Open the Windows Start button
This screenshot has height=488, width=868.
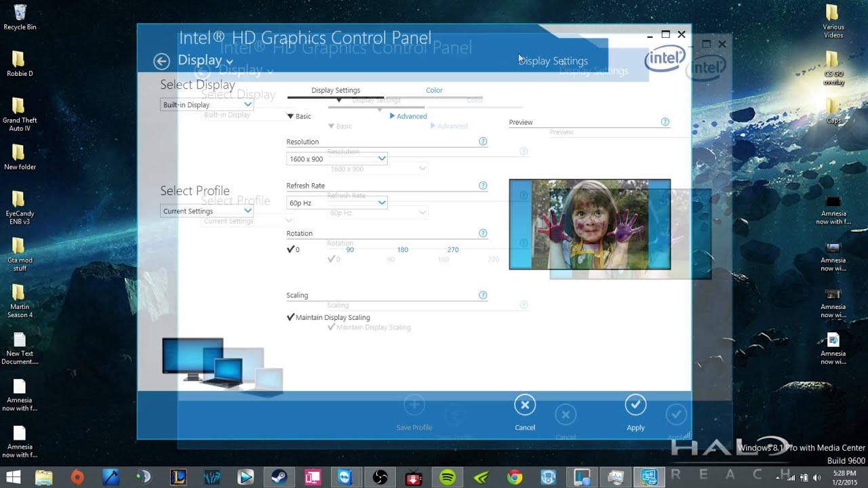click(x=13, y=477)
